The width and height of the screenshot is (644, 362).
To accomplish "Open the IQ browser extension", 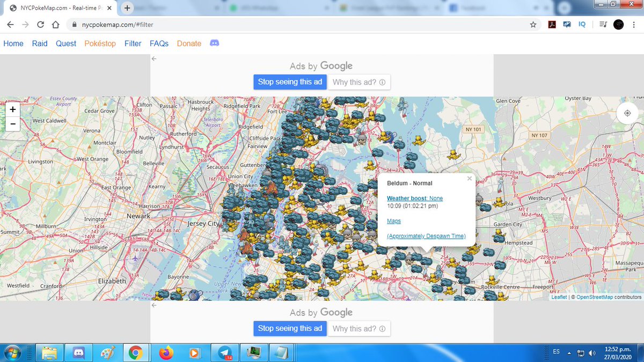I will pyautogui.click(x=582, y=25).
